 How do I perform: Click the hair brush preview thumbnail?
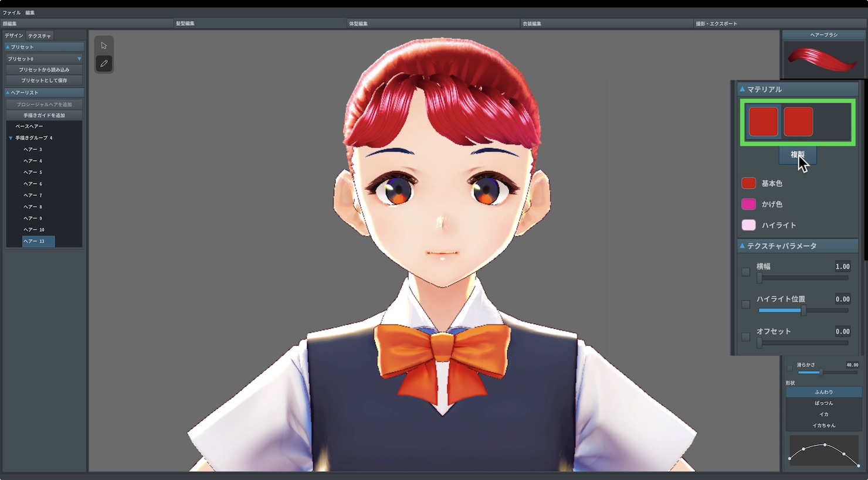(x=823, y=59)
